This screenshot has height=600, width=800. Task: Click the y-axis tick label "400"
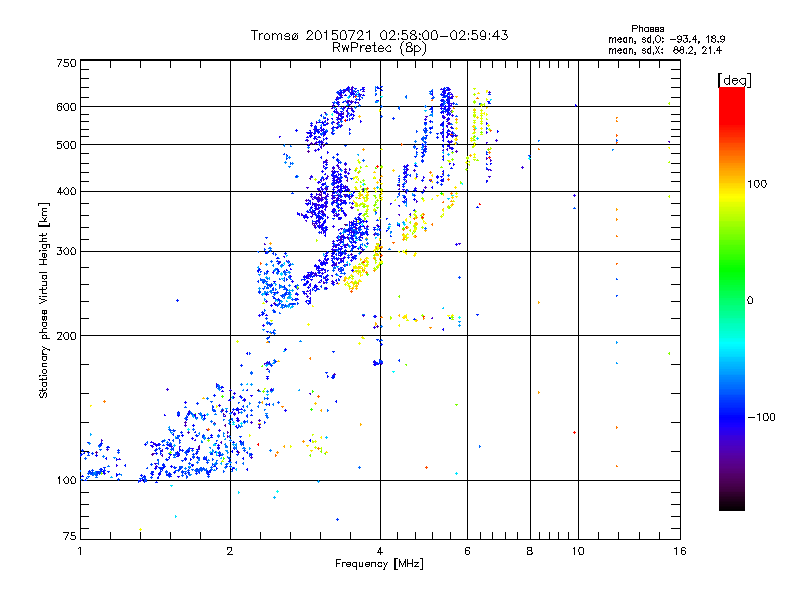coord(66,192)
